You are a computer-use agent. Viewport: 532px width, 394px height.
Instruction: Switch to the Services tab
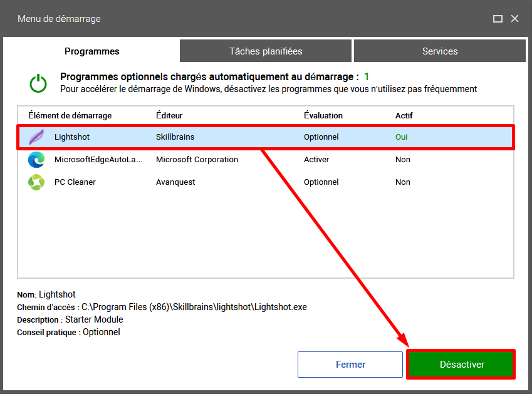[x=439, y=51]
